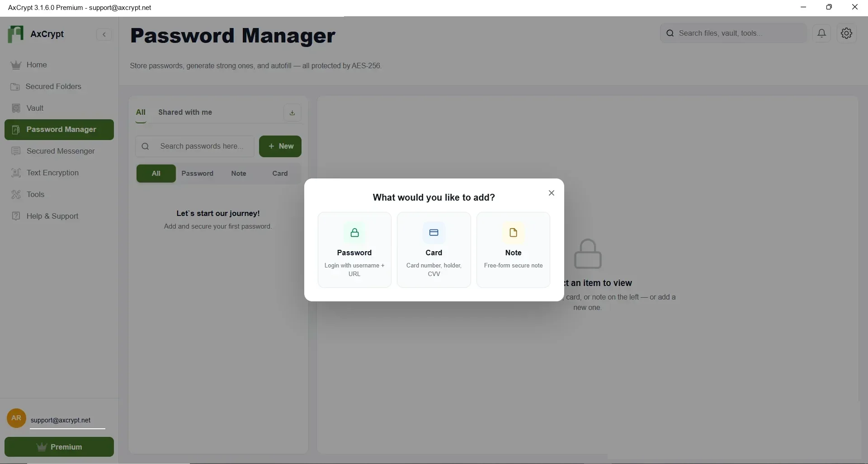Click the Help & Support question icon
Image resolution: width=868 pixels, height=464 pixels.
(16, 216)
